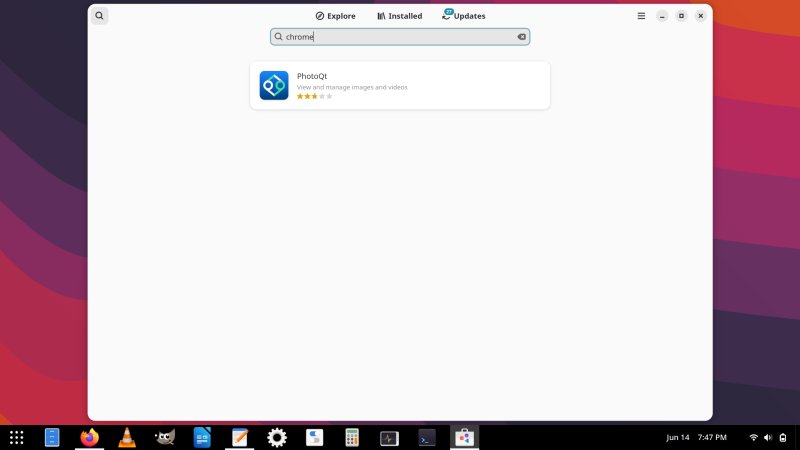The width and height of the screenshot is (800, 450).
Task: Click the PhotoQt star rating
Action: (x=314, y=96)
